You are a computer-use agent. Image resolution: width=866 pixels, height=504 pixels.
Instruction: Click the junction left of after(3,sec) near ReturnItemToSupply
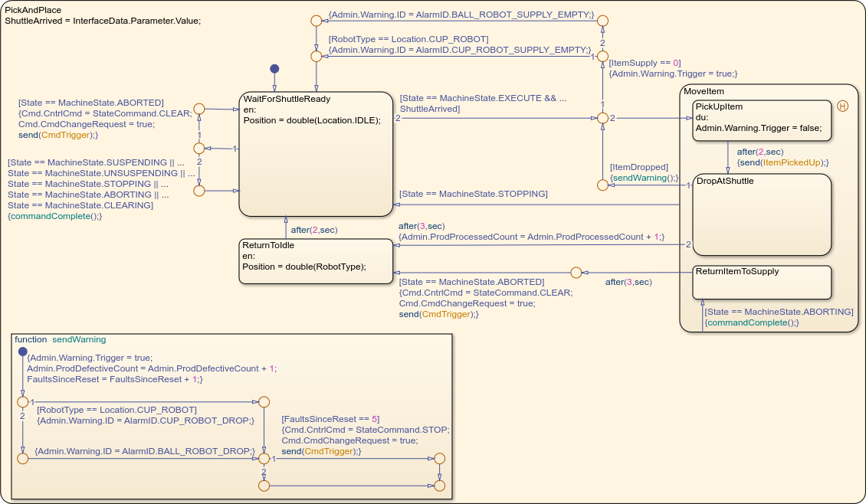576,272
